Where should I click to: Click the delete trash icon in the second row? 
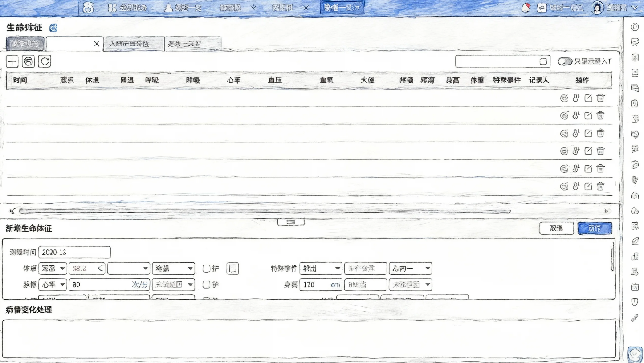[600, 115]
